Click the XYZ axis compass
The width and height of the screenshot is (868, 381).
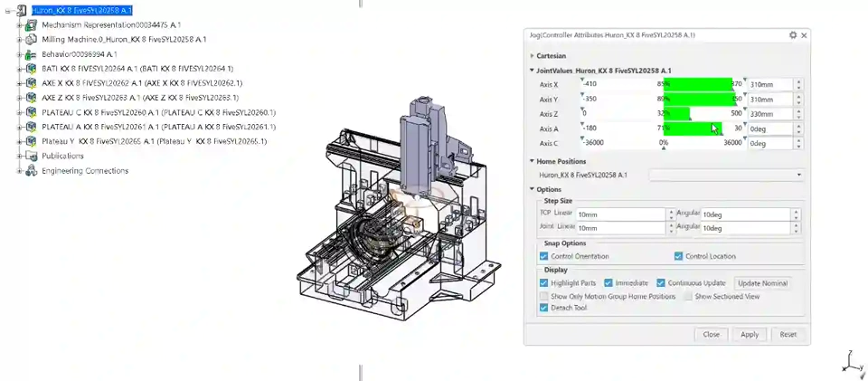pos(853,363)
